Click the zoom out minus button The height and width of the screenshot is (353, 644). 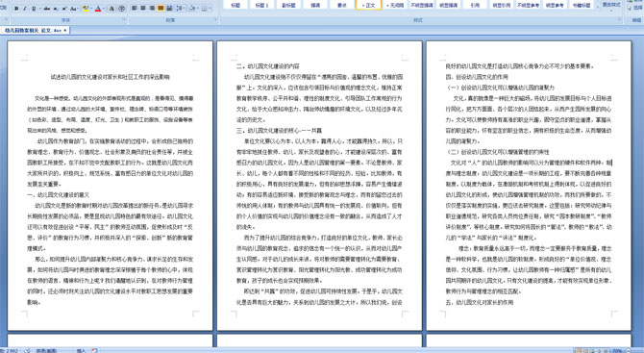pos(629,350)
